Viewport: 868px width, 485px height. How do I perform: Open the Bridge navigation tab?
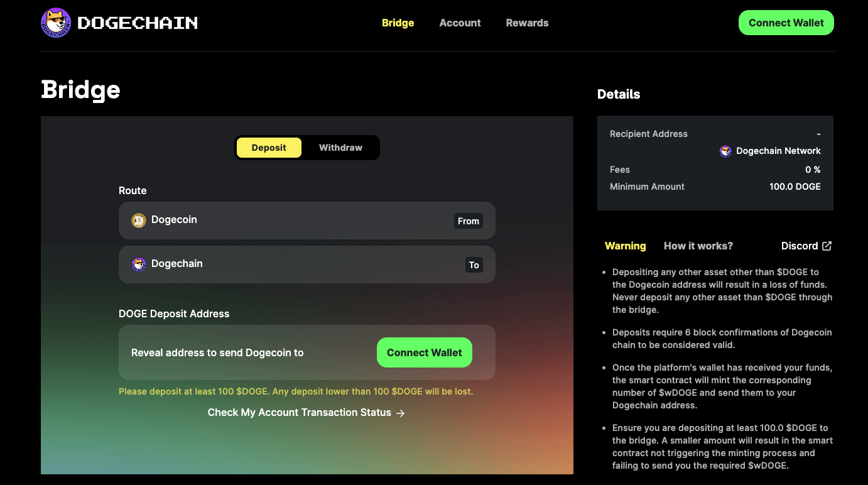pyautogui.click(x=398, y=23)
